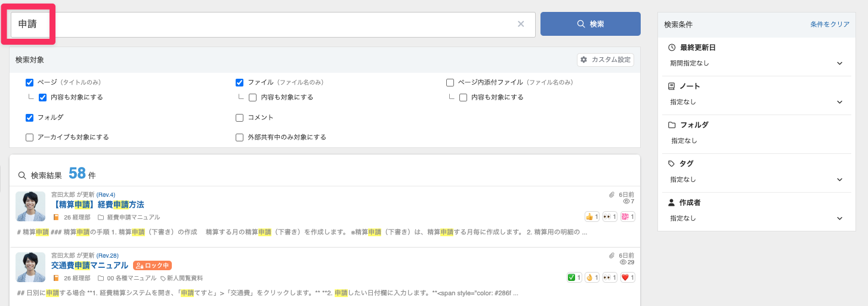Click (Rev.4) revision link

[x=106, y=195]
